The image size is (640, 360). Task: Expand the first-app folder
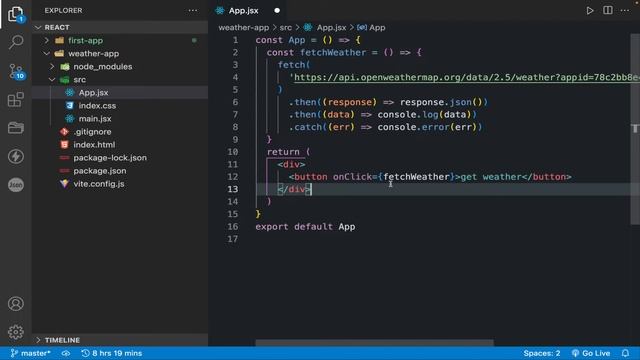(x=120, y=40)
